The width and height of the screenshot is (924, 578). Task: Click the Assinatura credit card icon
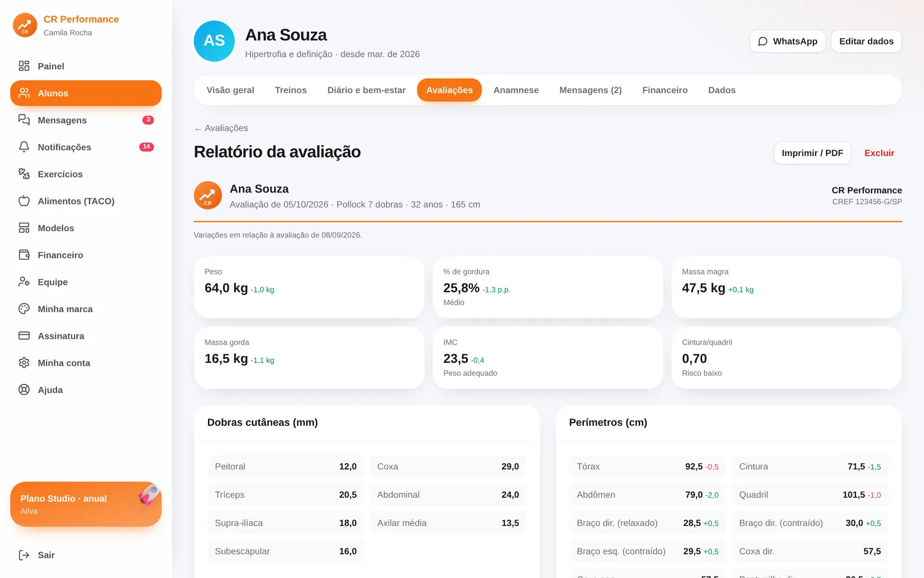pos(24,336)
